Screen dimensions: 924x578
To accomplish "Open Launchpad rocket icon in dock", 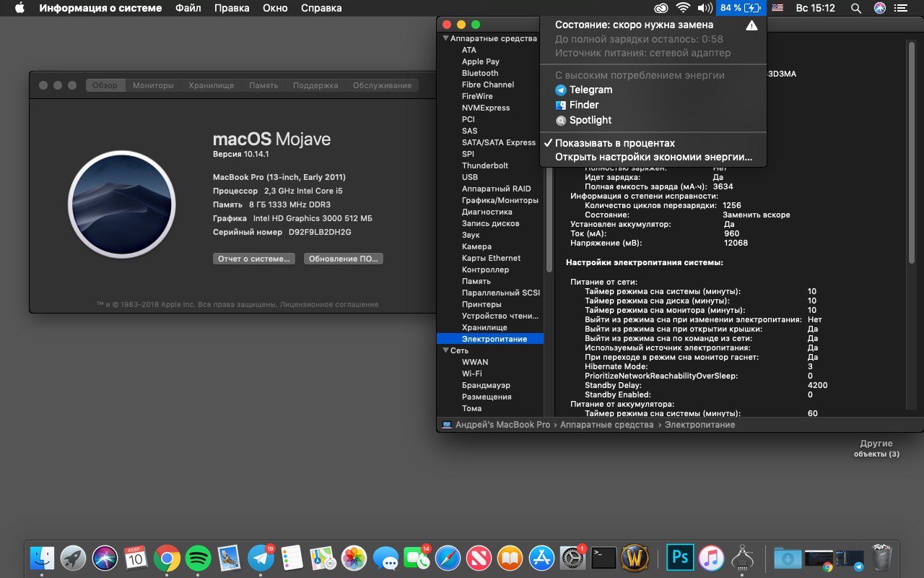I will coord(74,557).
